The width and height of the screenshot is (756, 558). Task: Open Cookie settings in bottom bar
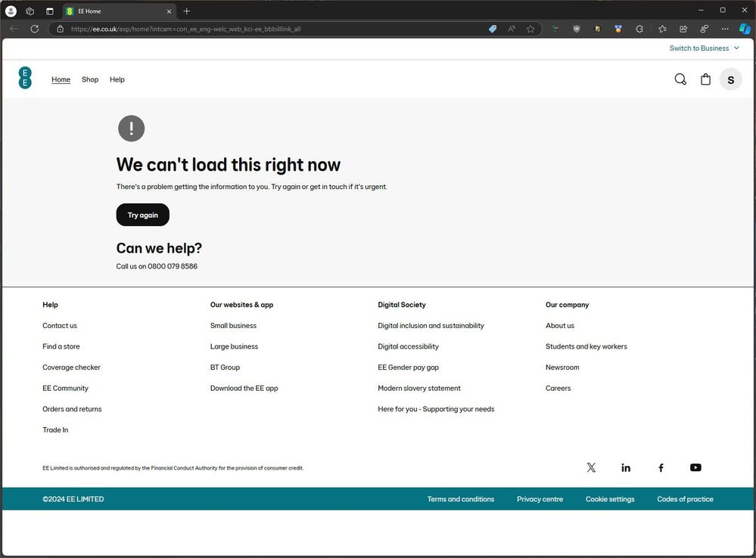610,499
